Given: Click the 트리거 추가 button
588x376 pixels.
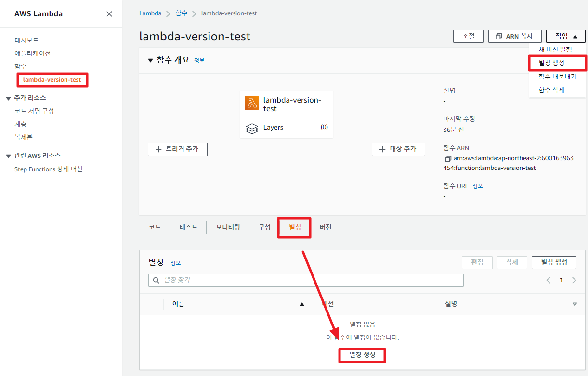Looking at the screenshot, I should (x=177, y=149).
